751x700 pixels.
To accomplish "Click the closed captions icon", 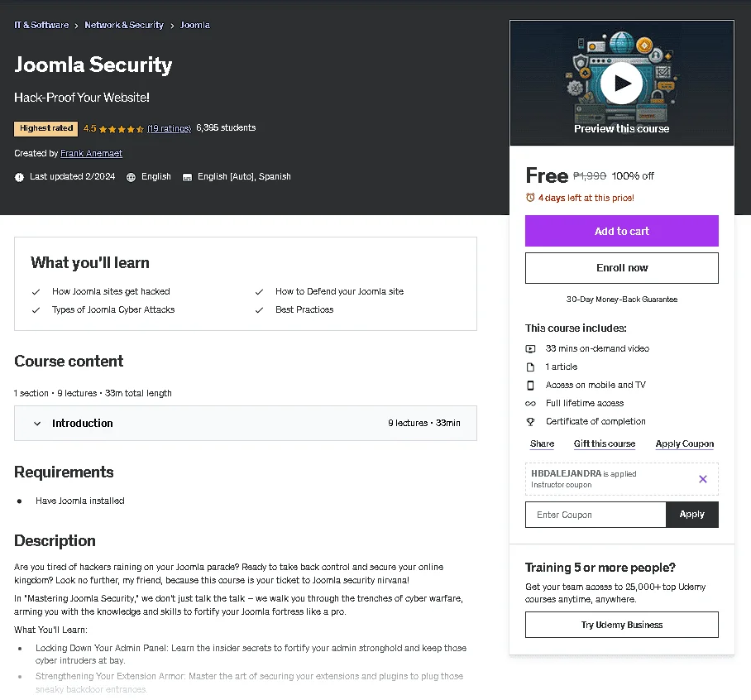I will coord(187,177).
